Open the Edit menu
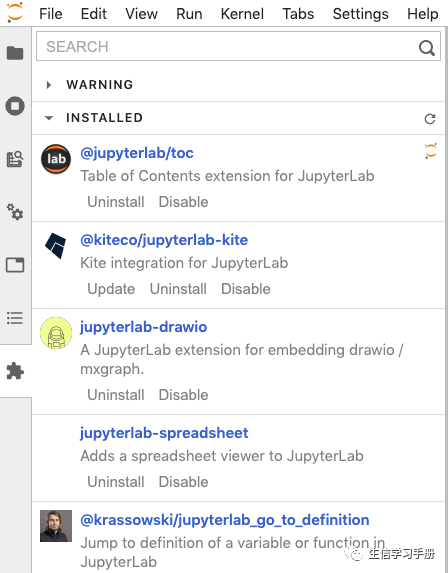 coord(94,14)
